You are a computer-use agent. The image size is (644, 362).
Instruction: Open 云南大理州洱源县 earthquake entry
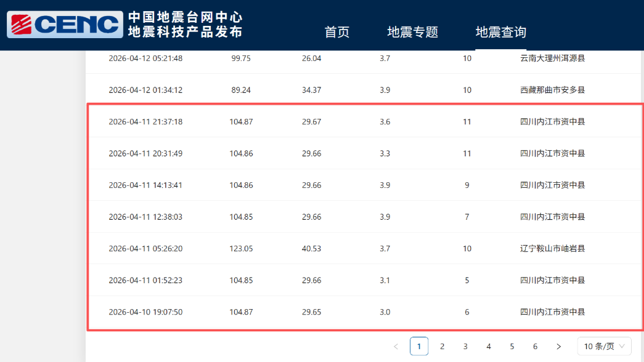[x=552, y=58]
